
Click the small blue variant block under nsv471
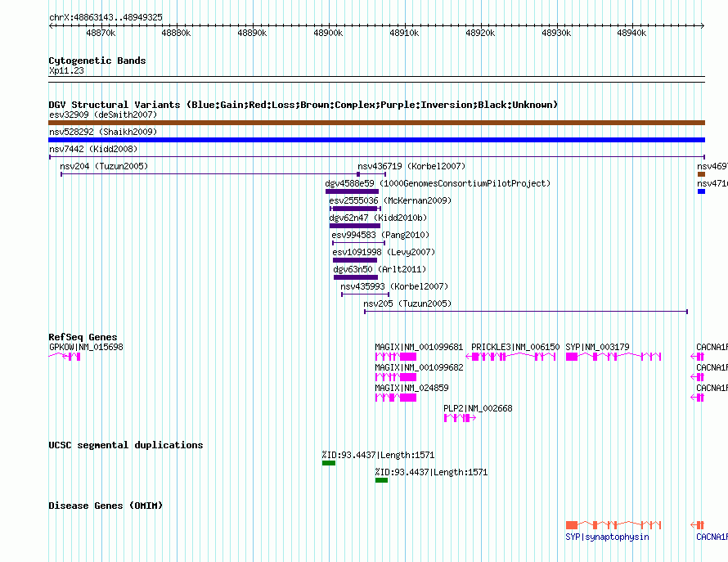tap(701, 191)
